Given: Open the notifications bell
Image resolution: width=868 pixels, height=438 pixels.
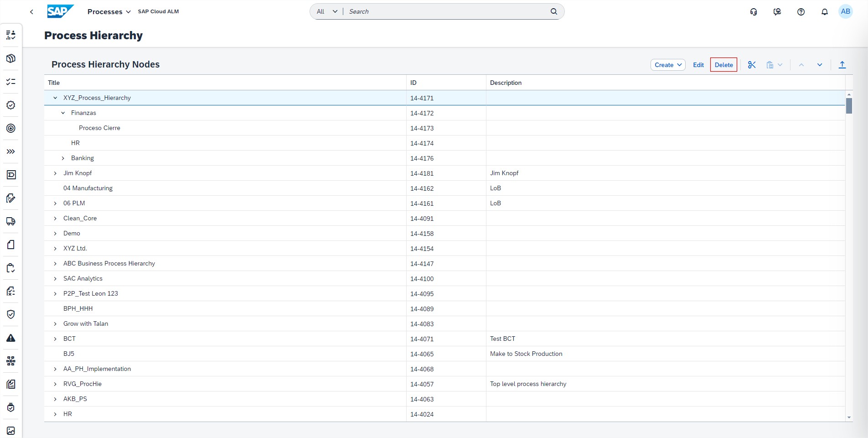Looking at the screenshot, I should click(x=824, y=12).
